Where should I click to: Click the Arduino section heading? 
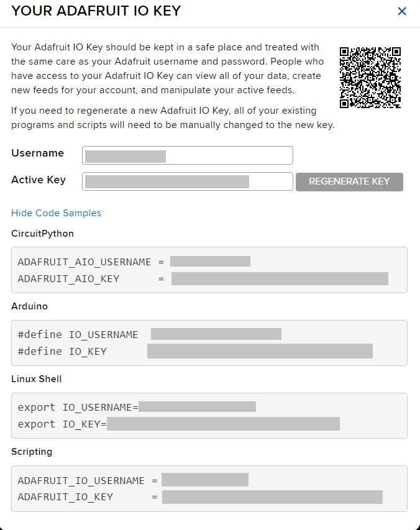(x=29, y=306)
